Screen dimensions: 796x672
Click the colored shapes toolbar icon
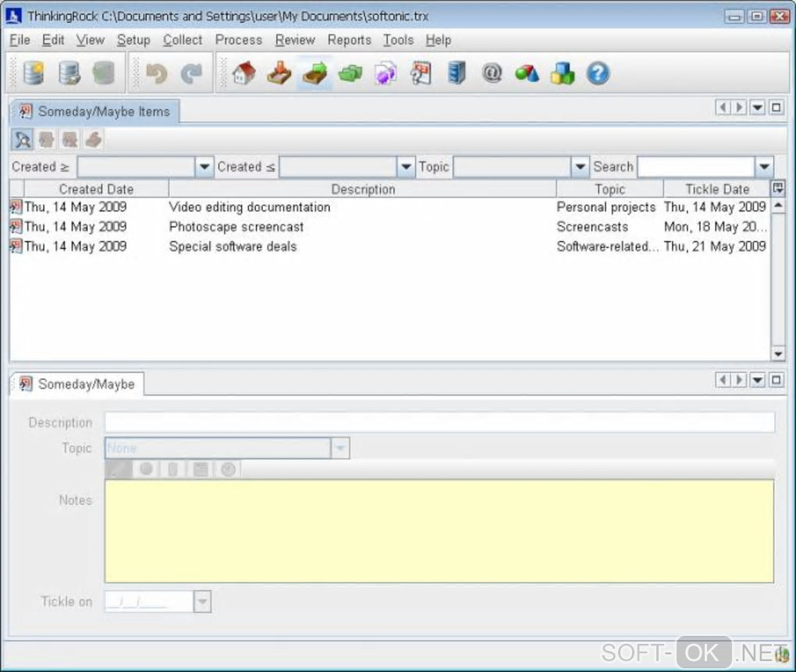click(x=527, y=73)
